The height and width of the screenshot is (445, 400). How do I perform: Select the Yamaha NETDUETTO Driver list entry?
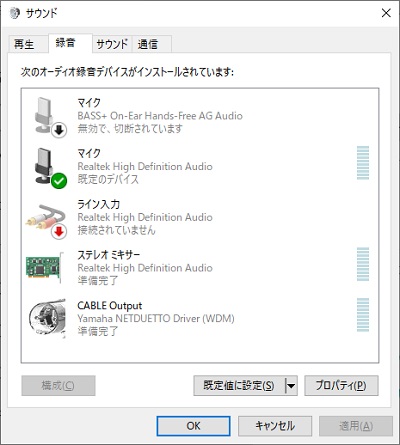point(200,318)
